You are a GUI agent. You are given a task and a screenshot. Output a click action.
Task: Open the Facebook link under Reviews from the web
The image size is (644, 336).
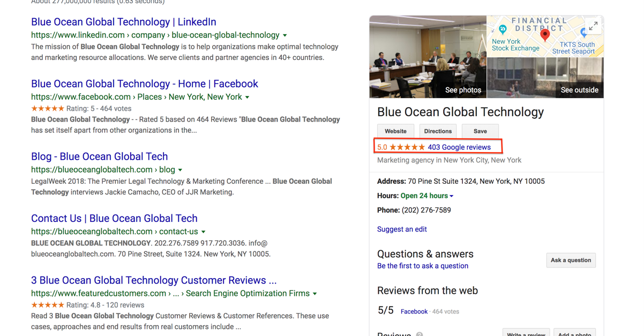(x=414, y=311)
